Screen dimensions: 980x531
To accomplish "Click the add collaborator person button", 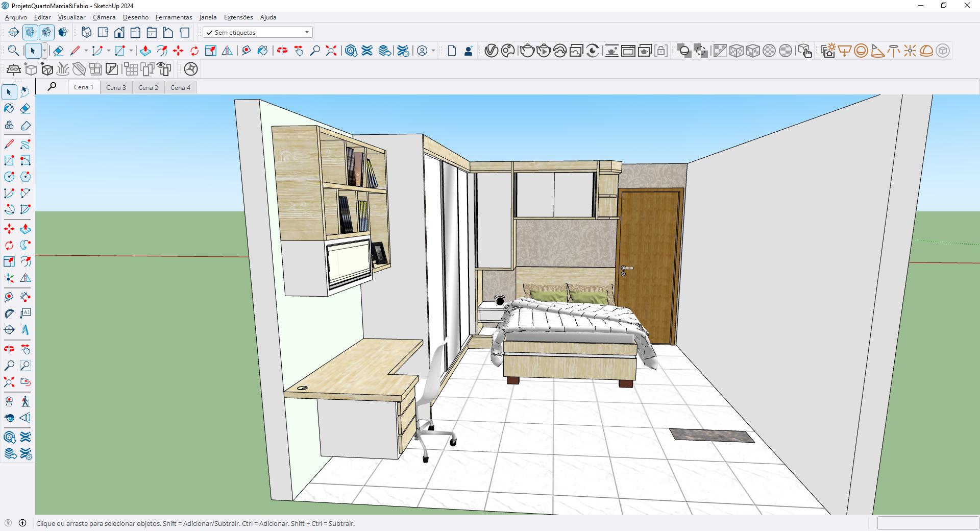I will click(468, 51).
